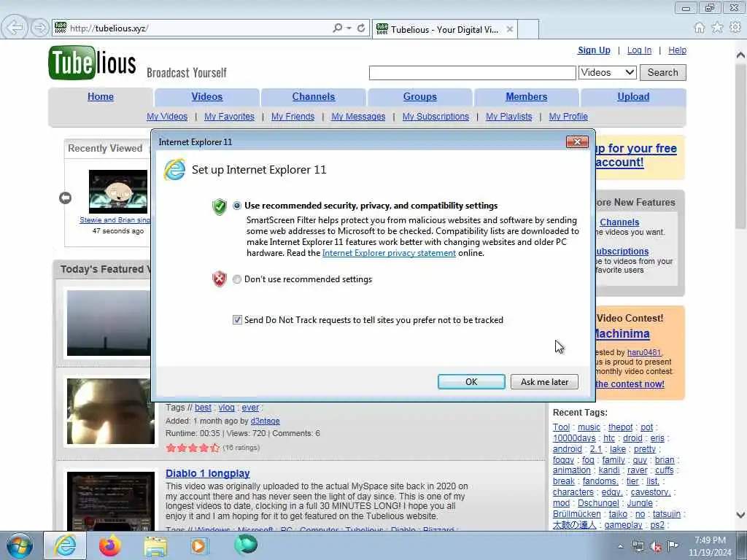Open the Upload navigation tab

coord(633,97)
